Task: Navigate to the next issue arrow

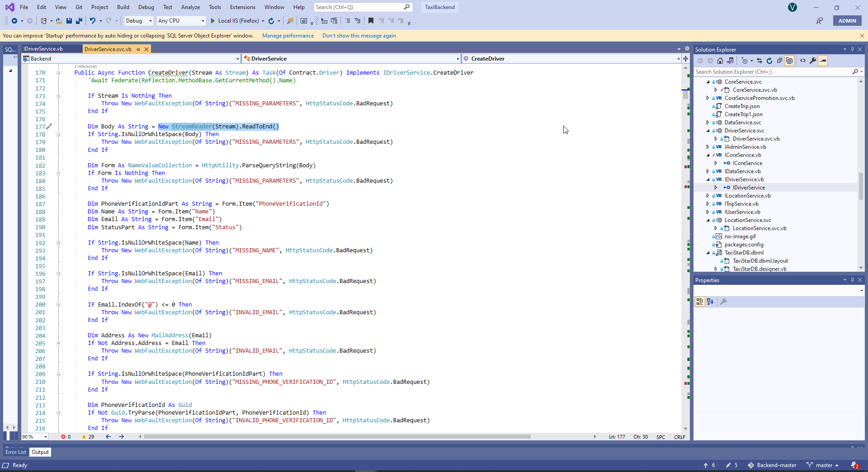Action: tap(121, 437)
